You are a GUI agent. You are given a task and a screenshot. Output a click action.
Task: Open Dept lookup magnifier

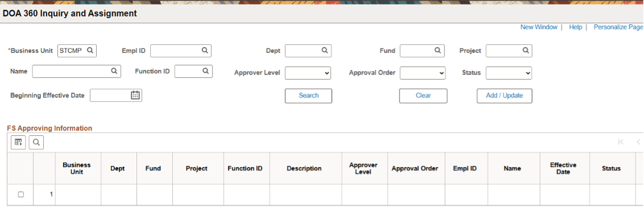[325, 51]
